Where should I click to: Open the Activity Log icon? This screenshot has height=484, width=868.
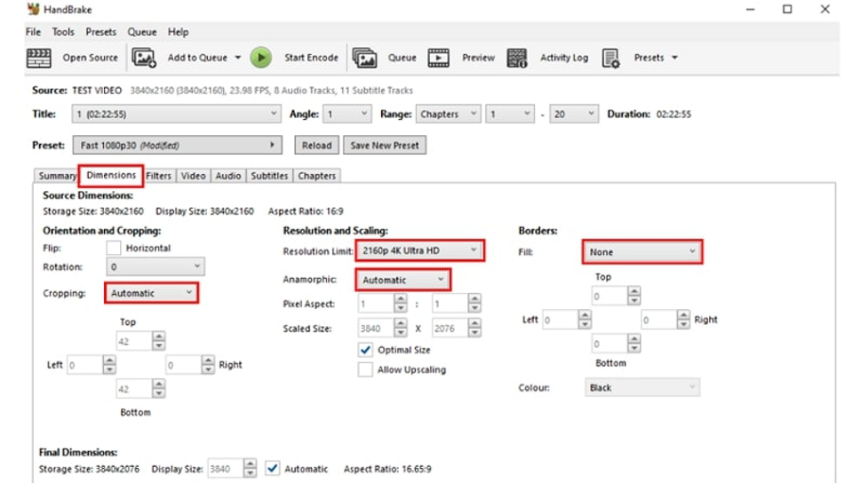pyautogui.click(x=517, y=58)
